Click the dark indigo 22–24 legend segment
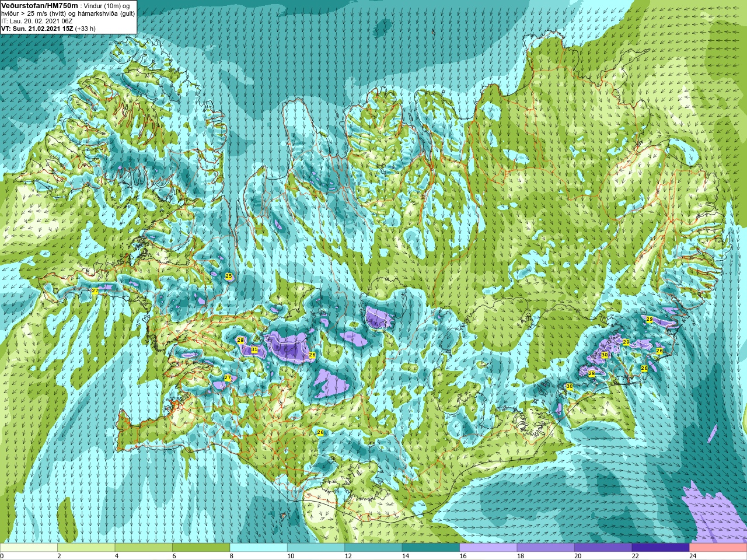This screenshot has height=560, width=747. click(660, 548)
